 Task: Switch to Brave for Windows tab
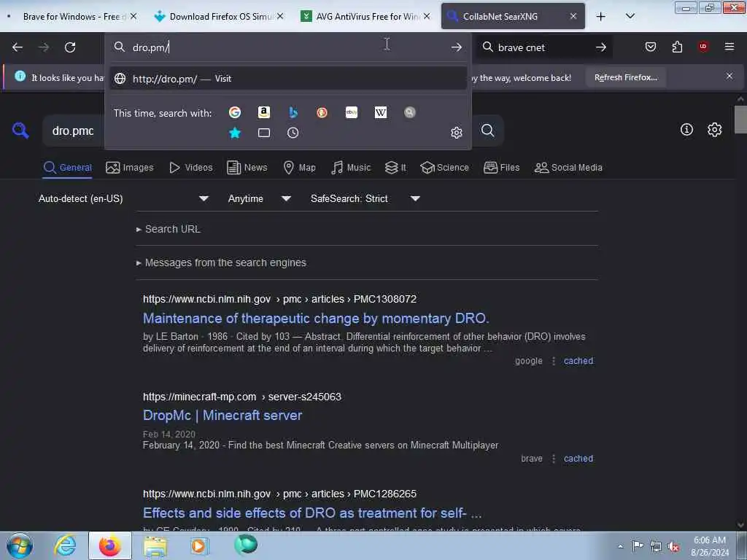[74, 16]
